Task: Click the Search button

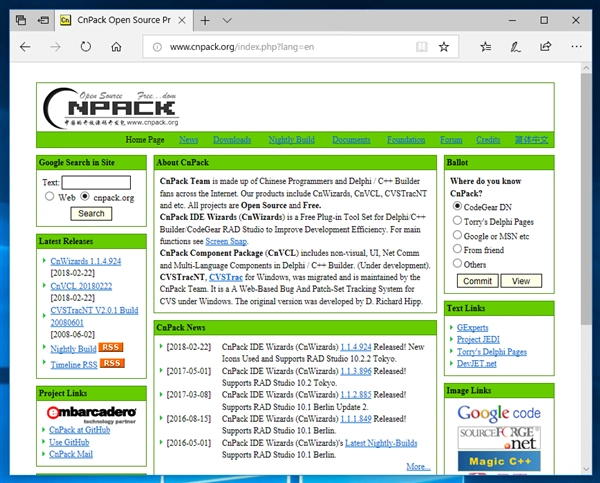Action: click(x=91, y=214)
